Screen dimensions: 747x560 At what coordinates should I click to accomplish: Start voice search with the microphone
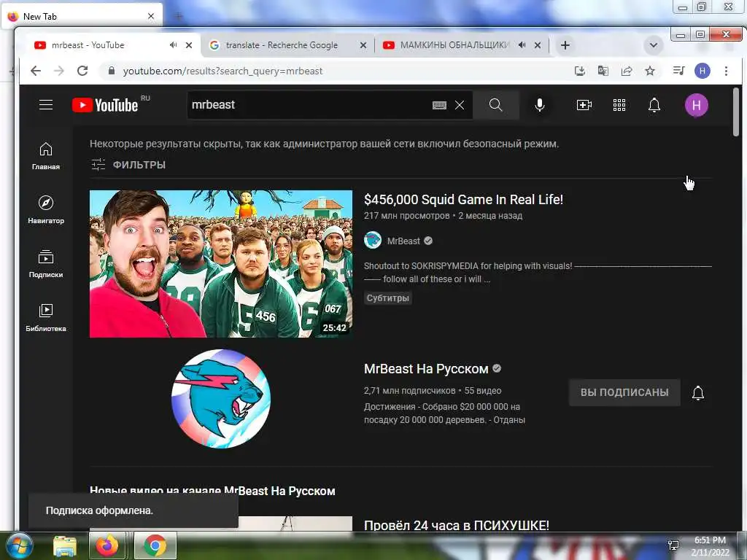tap(539, 105)
